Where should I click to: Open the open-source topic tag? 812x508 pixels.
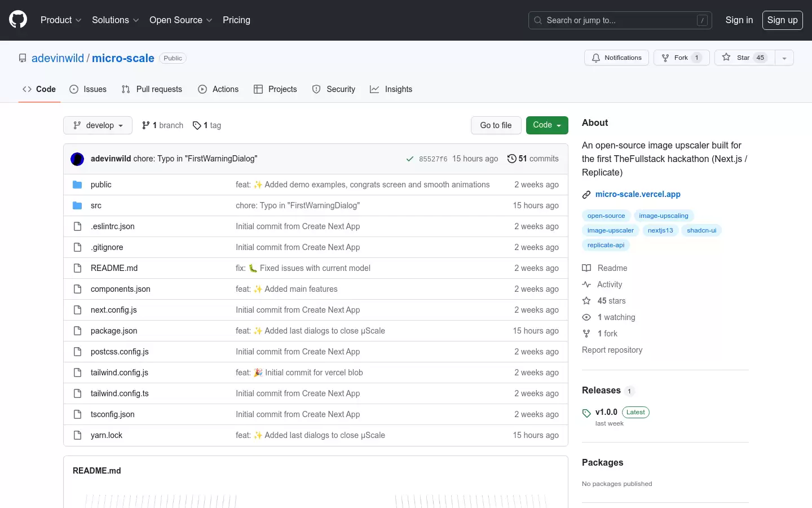pyautogui.click(x=606, y=216)
